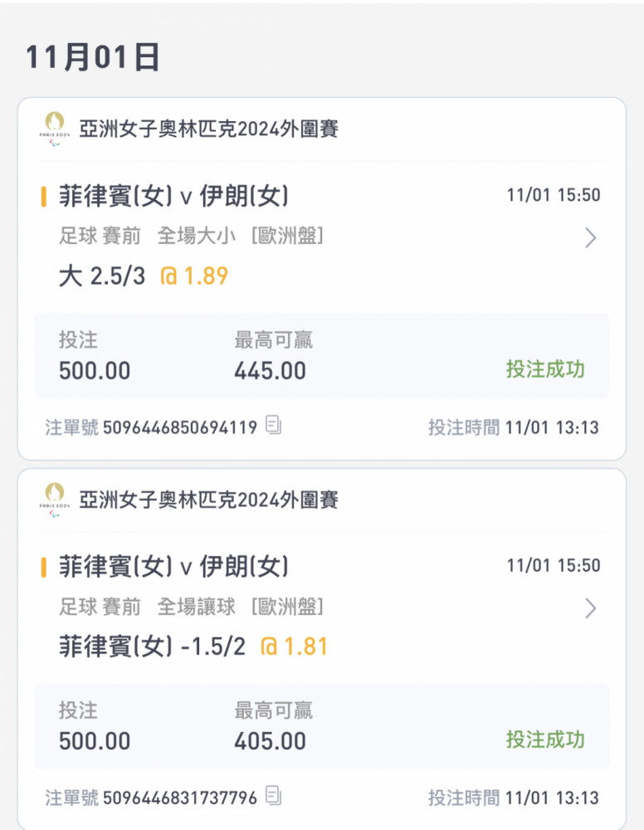644x830 pixels.
Task: Expand details chevron of 全場大小 bet
Action: tap(591, 238)
